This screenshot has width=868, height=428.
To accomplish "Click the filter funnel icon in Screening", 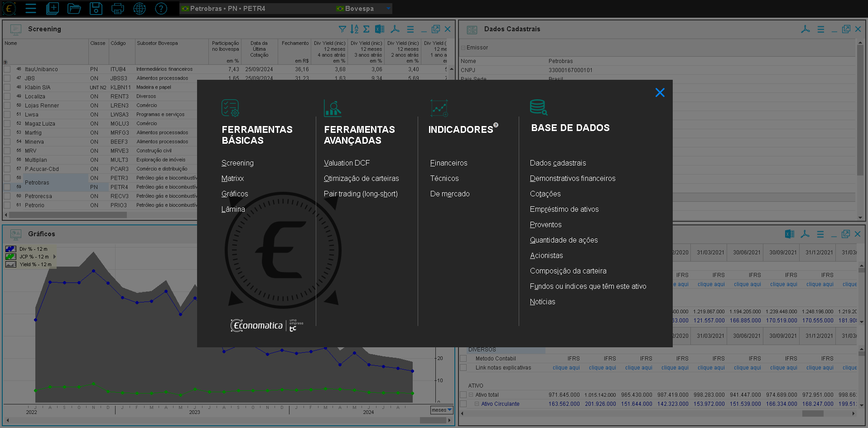I will point(342,29).
